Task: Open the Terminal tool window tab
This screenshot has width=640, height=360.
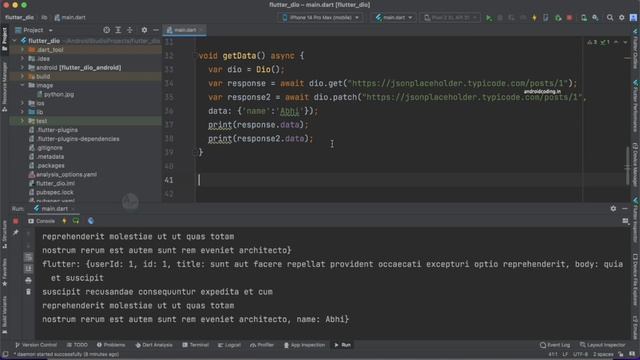Action: click(x=196, y=345)
